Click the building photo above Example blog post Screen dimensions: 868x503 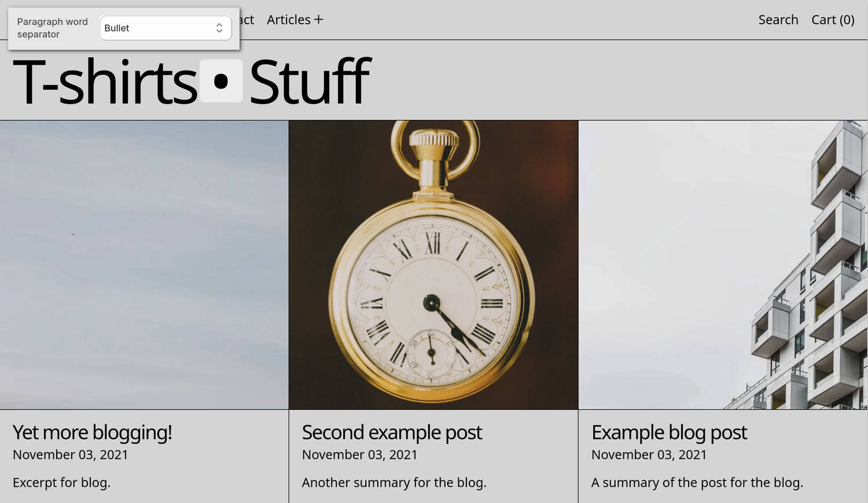pyautogui.click(x=723, y=264)
